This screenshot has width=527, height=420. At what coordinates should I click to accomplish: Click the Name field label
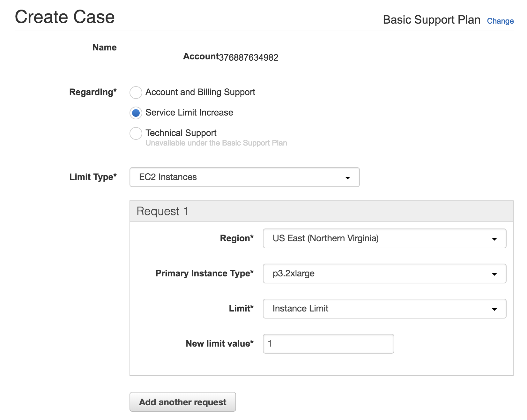[x=104, y=48]
